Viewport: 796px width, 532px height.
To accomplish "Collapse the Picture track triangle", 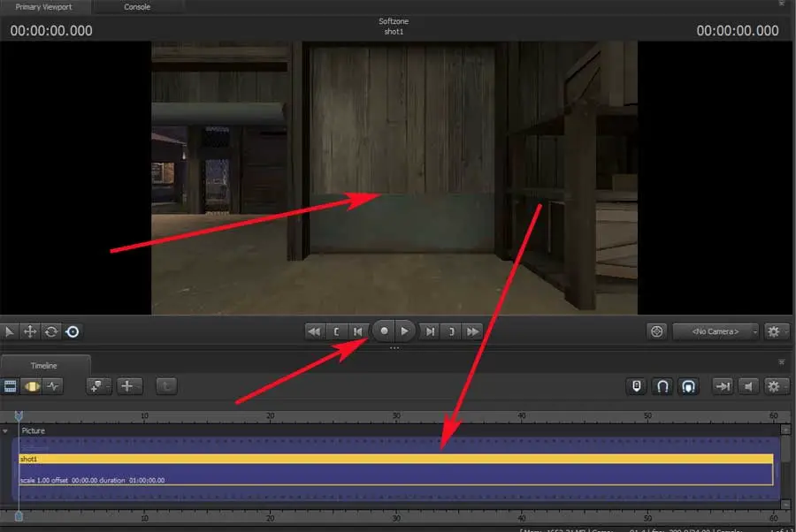I will [5, 431].
